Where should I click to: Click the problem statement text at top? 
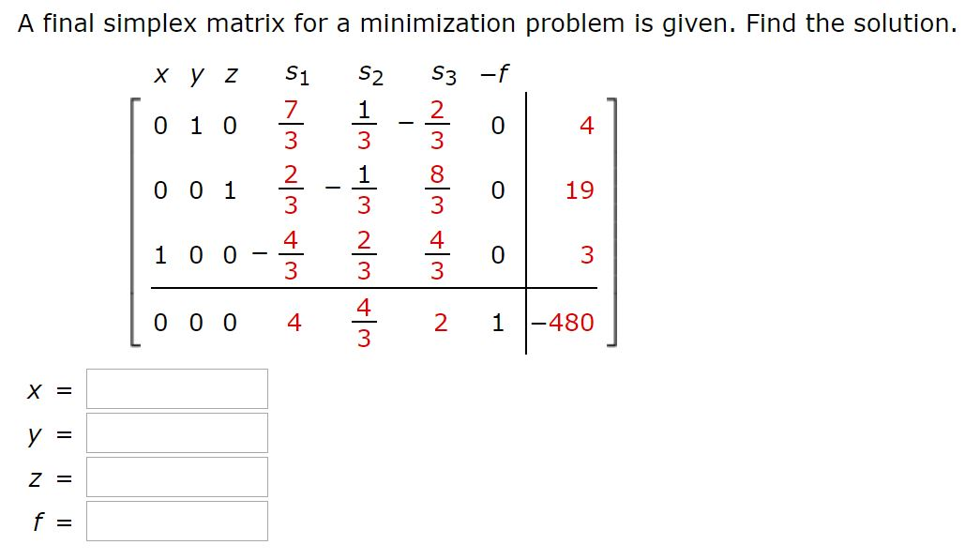484,23
